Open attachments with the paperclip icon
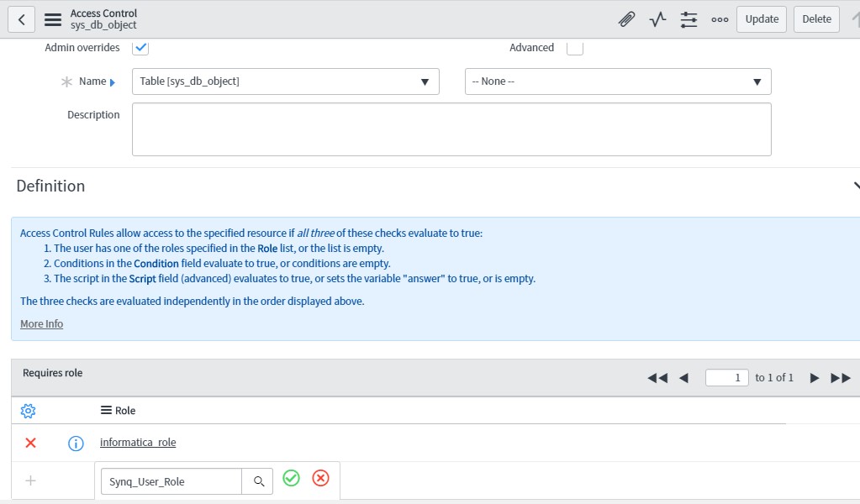The width and height of the screenshot is (860, 504). [x=625, y=18]
